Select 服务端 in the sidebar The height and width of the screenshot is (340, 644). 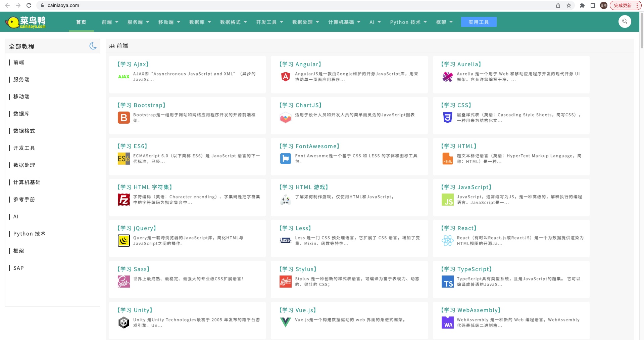pos(21,80)
